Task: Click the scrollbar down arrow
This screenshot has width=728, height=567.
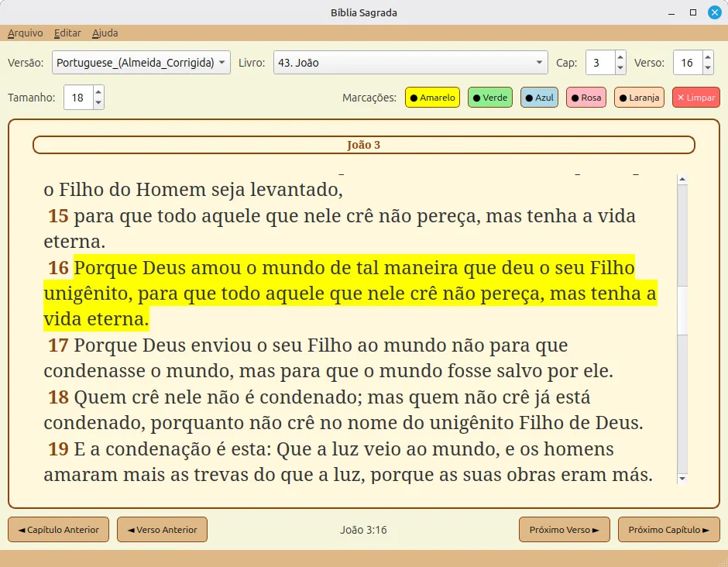Action: pos(682,478)
